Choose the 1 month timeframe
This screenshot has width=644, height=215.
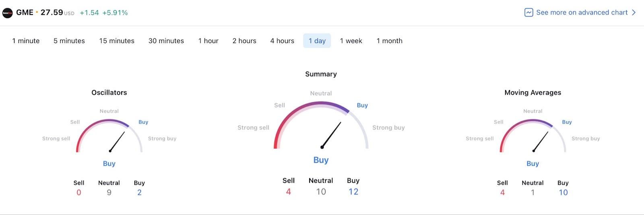click(x=389, y=41)
